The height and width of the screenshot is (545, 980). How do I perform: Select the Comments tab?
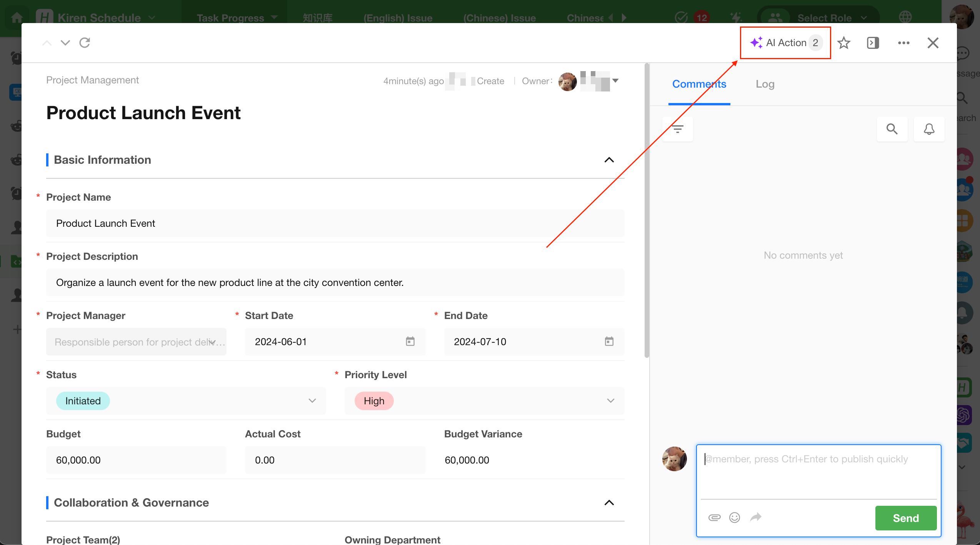[x=699, y=84]
